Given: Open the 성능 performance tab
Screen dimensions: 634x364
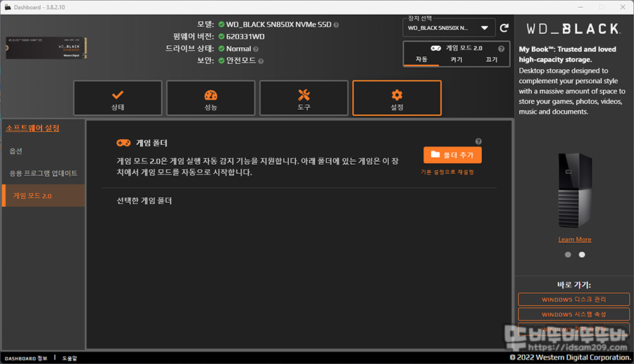Looking at the screenshot, I should coord(211,98).
